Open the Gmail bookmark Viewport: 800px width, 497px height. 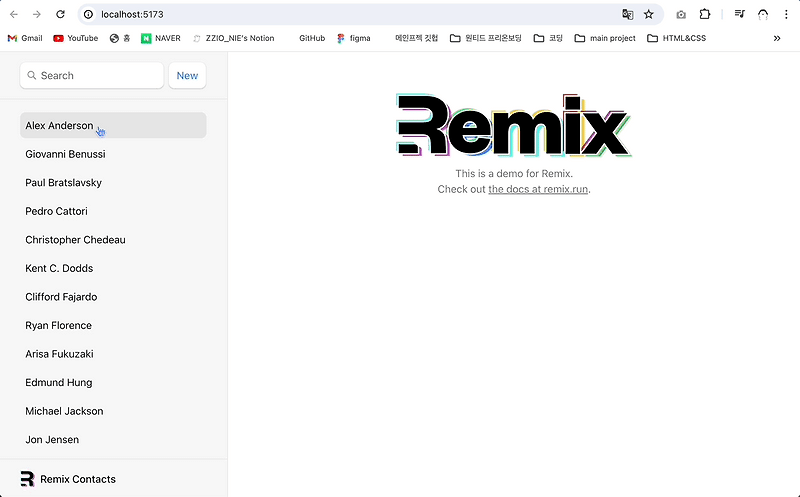(x=25, y=38)
